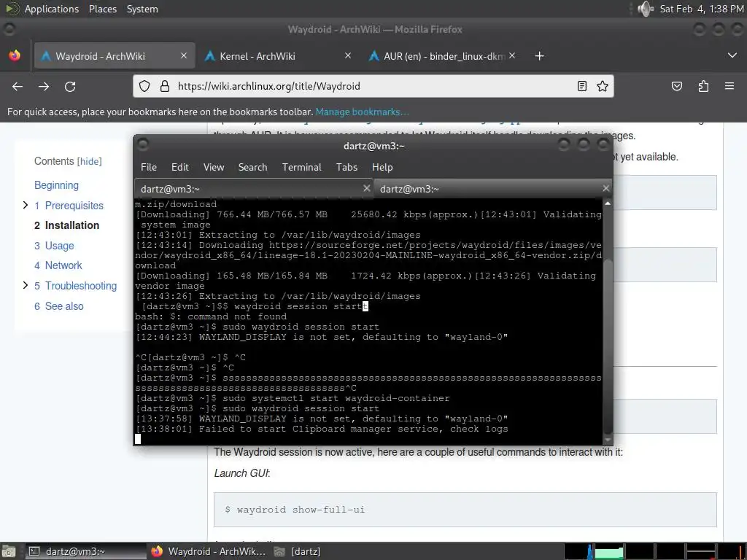
Task: Open terminal Search menu
Action: pos(252,167)
